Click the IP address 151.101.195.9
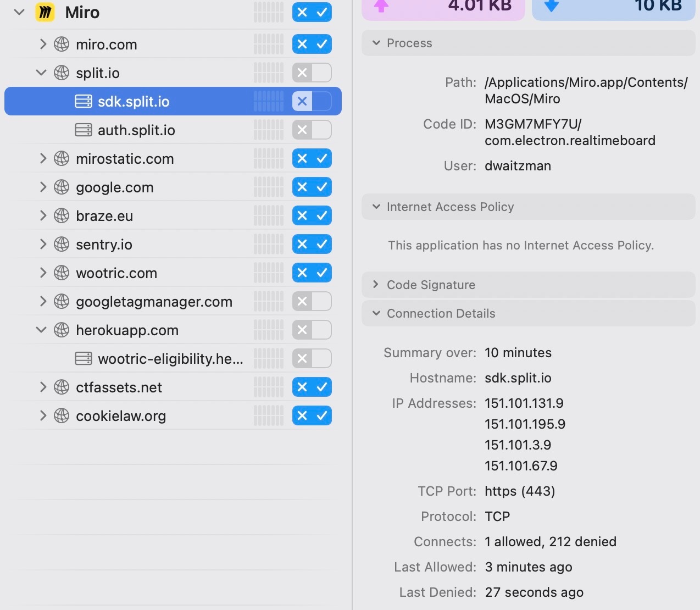The image size is (700, 610). (525, 424)
